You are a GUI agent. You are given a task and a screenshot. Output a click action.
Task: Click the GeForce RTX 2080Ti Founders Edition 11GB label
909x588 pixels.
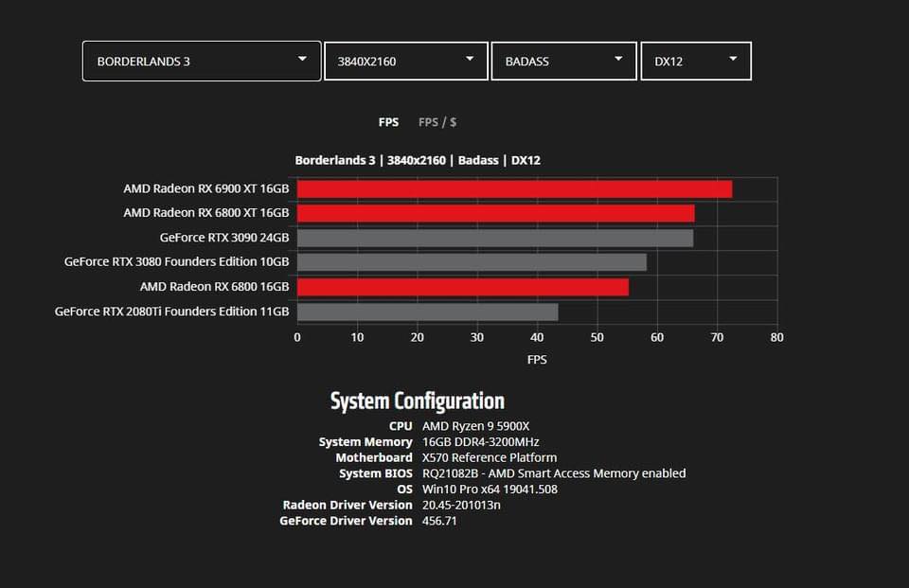click(x=171, y=312)
